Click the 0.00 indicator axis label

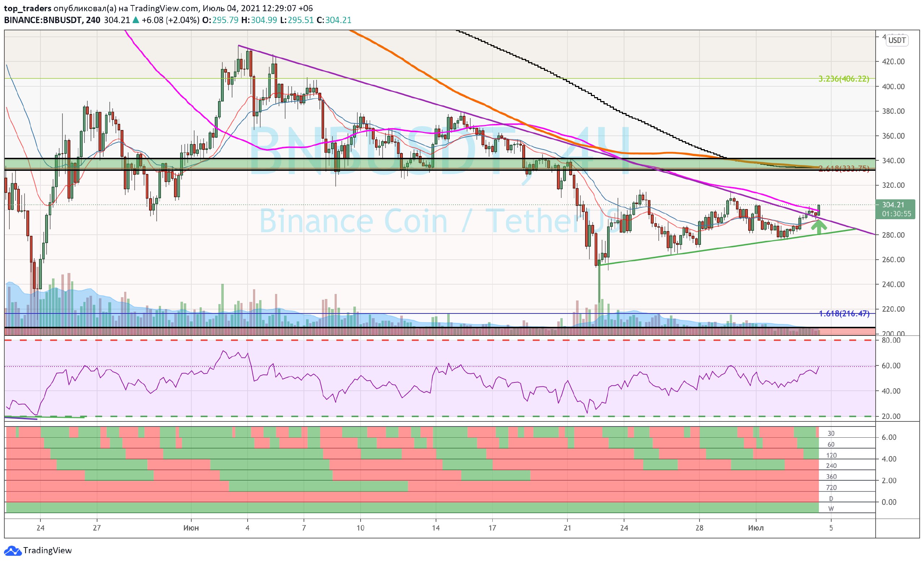pos(889,502)
